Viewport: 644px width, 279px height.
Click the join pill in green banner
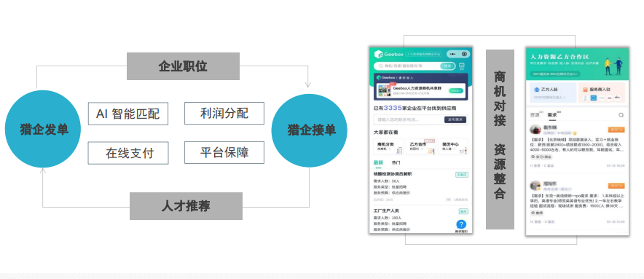coord(555,74)
